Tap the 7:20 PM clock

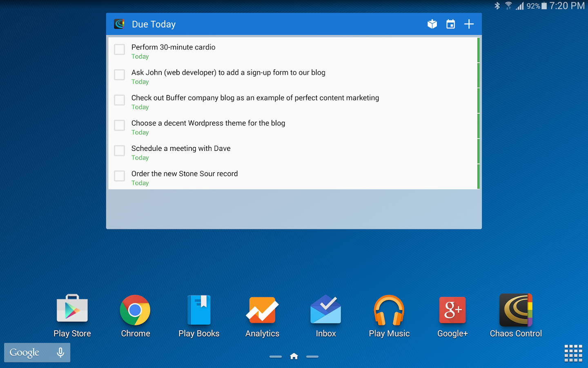point(567,6)
